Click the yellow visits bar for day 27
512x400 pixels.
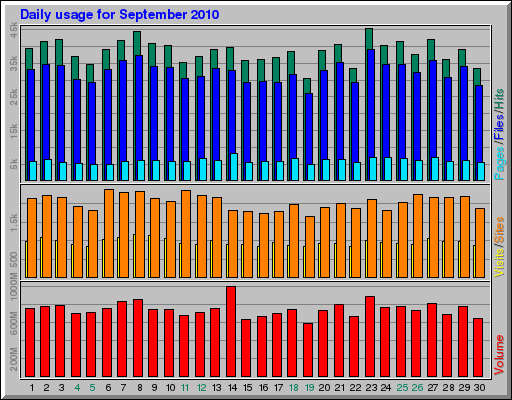pyautogui.click(x=428, y=258)
